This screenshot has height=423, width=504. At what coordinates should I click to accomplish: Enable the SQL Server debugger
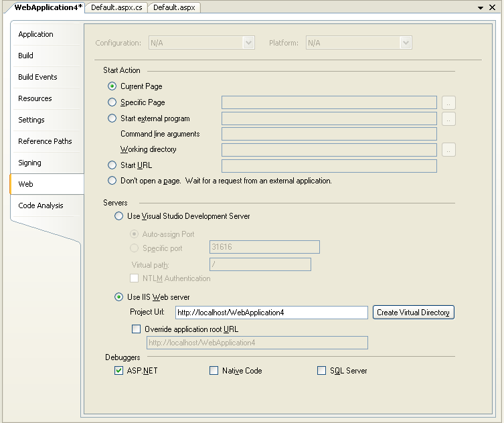coord(321,371)
